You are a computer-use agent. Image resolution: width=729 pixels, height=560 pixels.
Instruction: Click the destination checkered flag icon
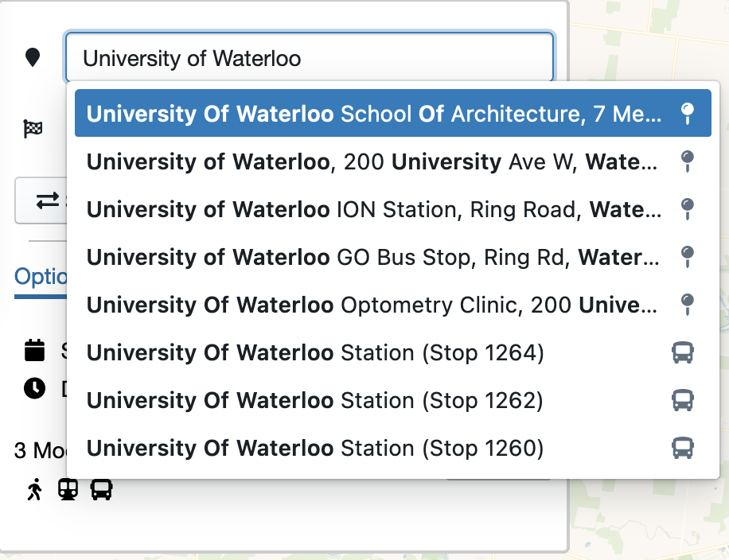point(33,128)
